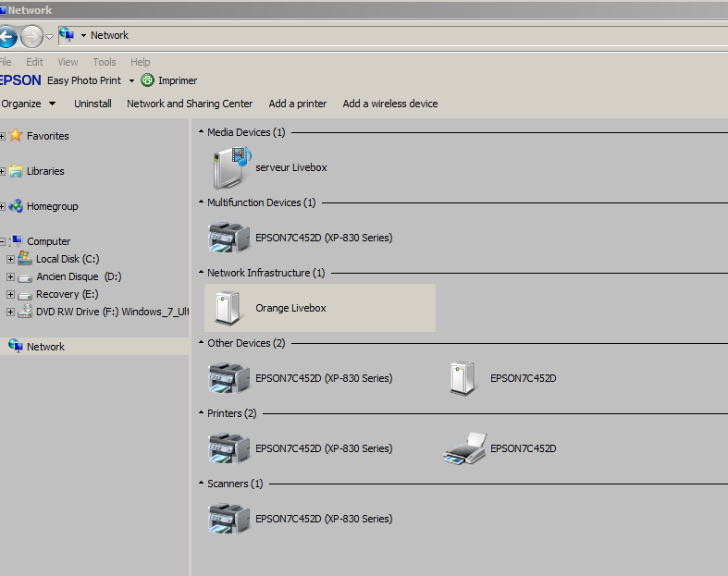The image size is (728, 576).
Task: Select the EPSON7C452D tower icon in Other Devices
Action: click(x=463, y=378)
